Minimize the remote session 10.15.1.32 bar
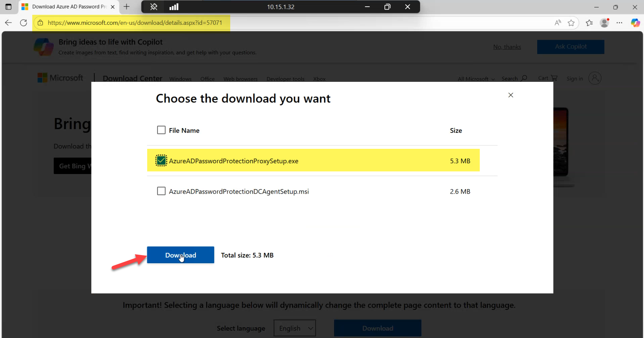The height and width of the screenshot is (338, 644). click(x=367, y=7)
